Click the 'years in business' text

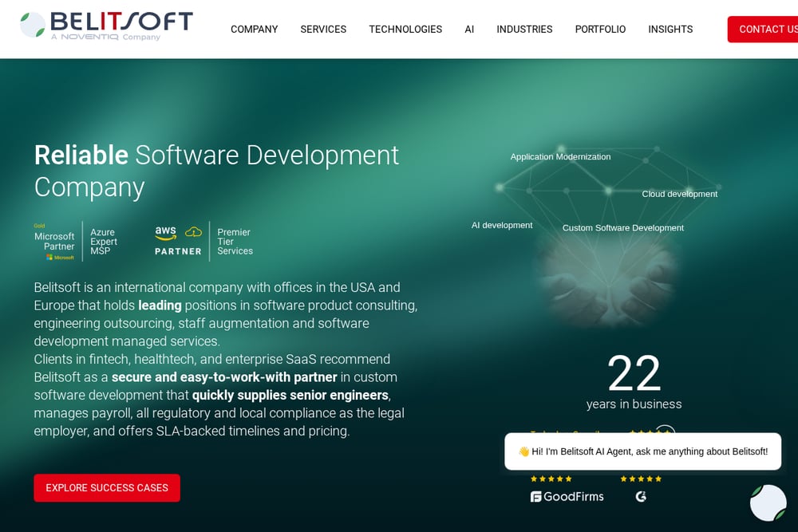(x=634, y=404)
